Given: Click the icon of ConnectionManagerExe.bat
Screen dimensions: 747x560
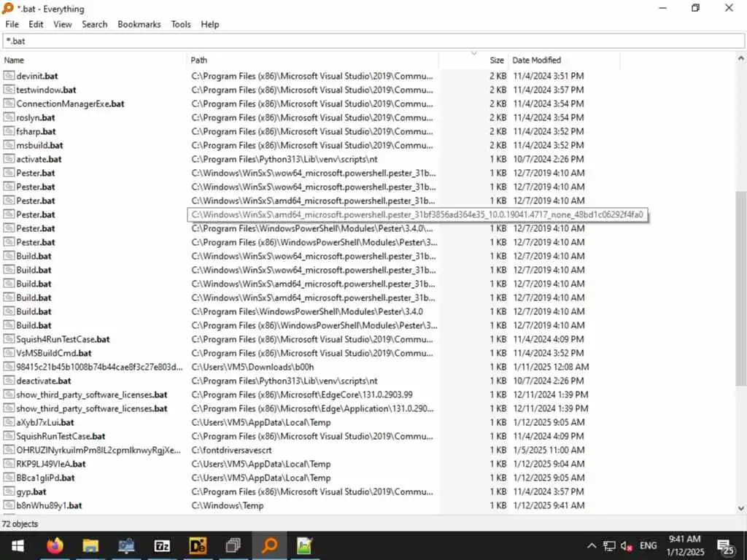Looking at the screenshot, I should pyautogui.click(x=9, y=104).
